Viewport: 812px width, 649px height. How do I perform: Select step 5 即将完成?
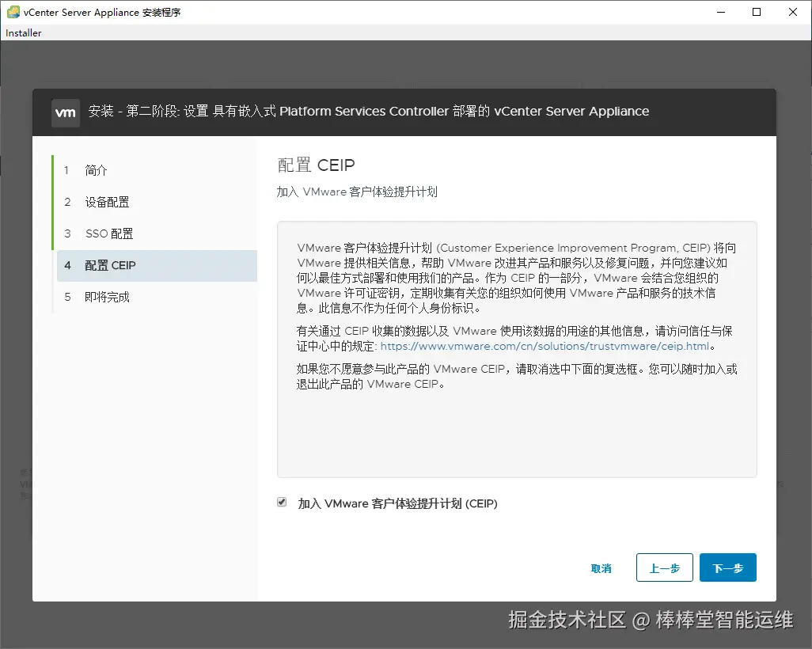(107, 298)
